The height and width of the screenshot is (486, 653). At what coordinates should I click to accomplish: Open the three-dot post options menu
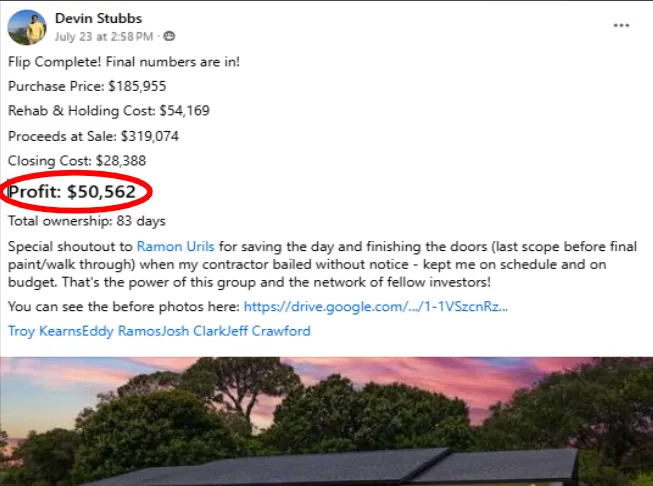point(621,25)
